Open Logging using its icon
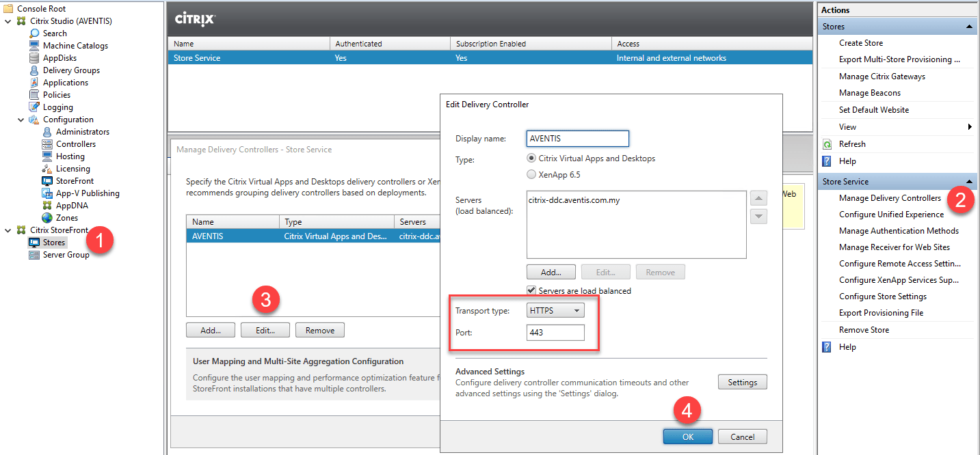This screenshot has height=455, width=980. tap(34, 107)
